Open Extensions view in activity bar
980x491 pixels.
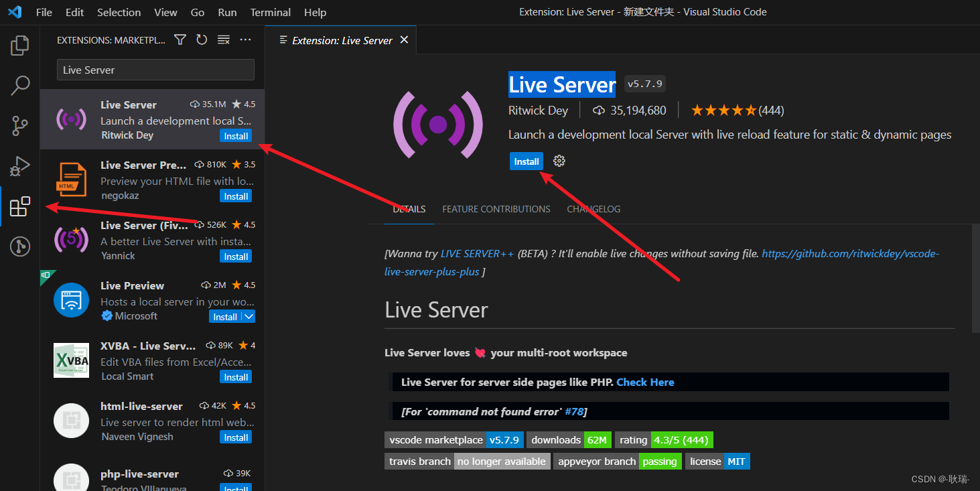[x=20, y=206]
